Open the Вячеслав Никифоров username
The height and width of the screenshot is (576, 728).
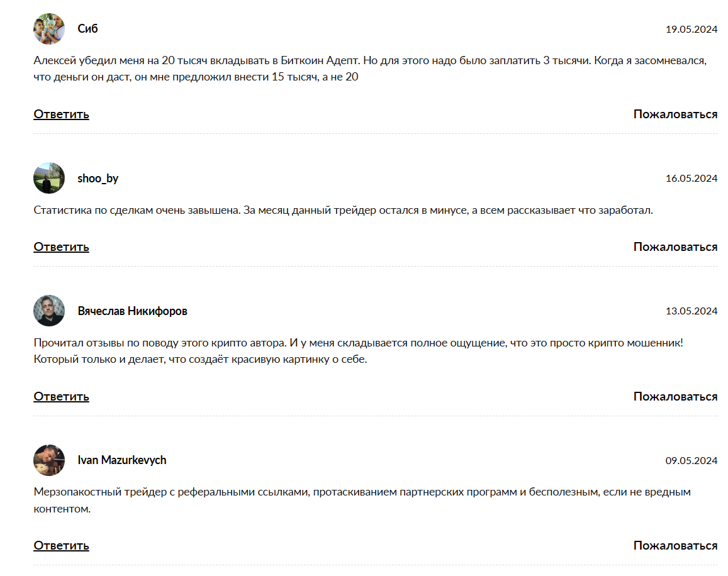132,311
